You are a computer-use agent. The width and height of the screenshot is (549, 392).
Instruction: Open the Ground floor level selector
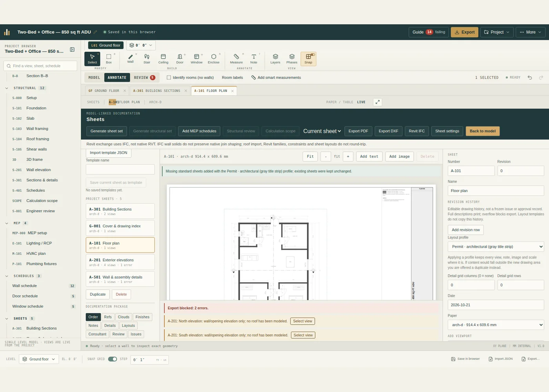[39, 359]
